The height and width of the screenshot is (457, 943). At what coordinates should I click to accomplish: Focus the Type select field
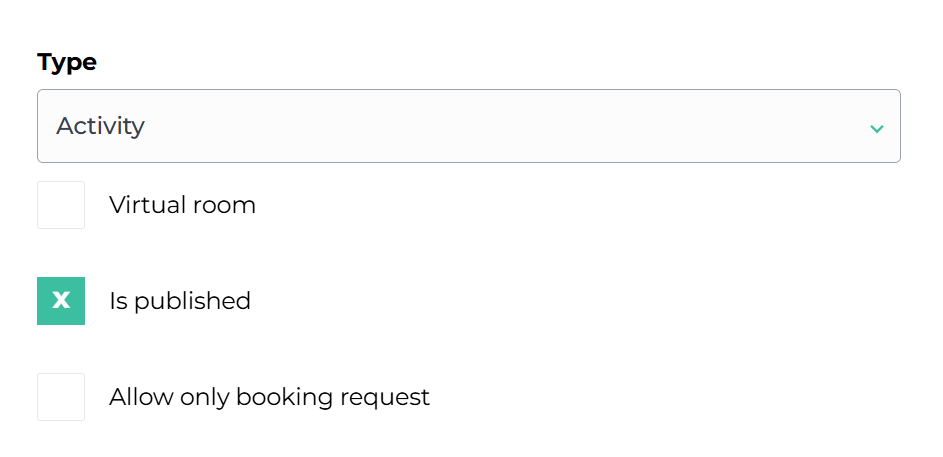468,126
